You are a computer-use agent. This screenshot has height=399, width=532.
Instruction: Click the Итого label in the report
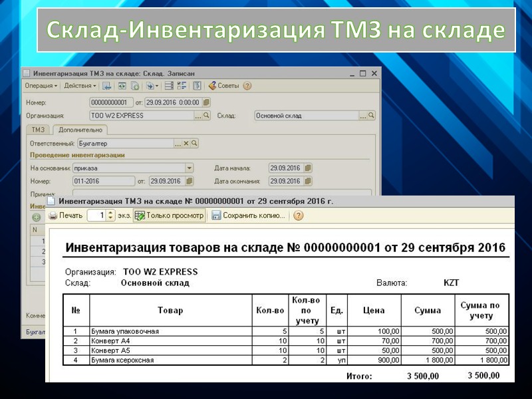click(x=359, y=376)
